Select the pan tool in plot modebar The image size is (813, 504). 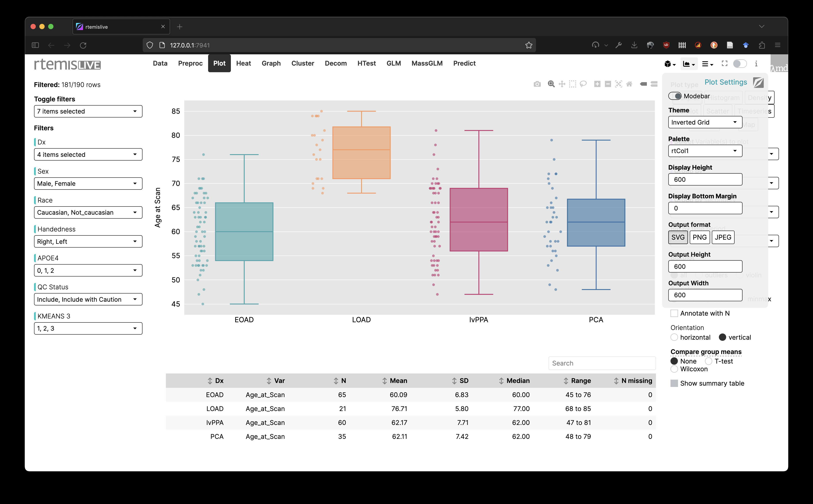click(562, 84)
